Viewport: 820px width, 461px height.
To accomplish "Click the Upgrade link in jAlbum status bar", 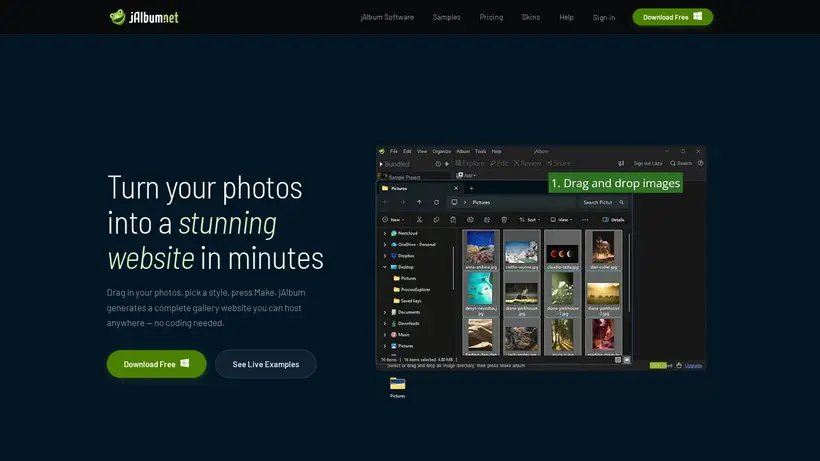I will [x=693, y=366].
